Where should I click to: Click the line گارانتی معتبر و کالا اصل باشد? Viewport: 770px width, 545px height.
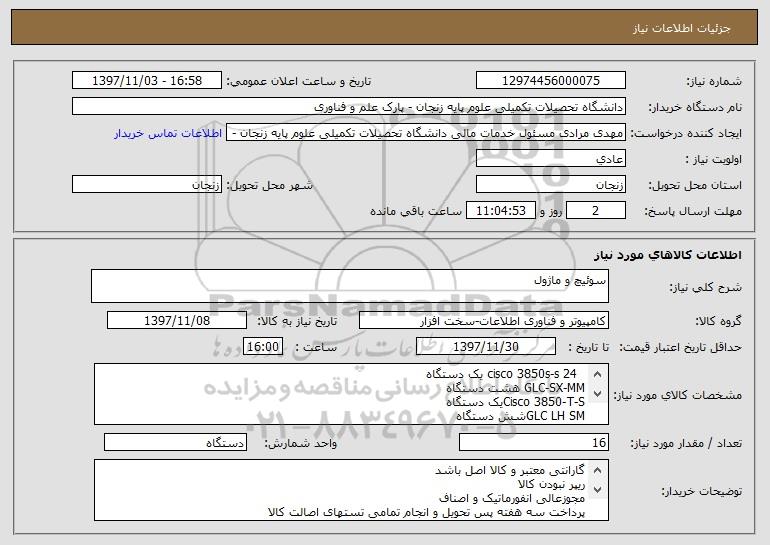click(510, 470)
